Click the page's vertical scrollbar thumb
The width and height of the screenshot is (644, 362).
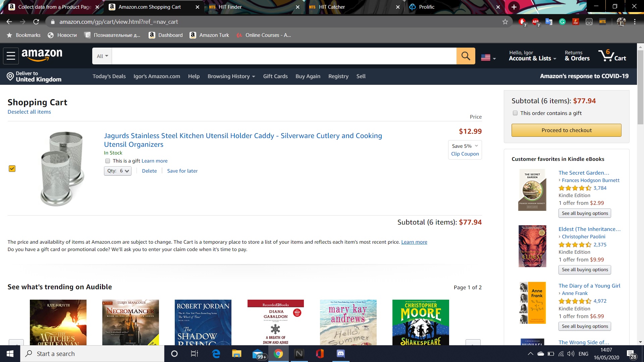(x=640, y=87)
